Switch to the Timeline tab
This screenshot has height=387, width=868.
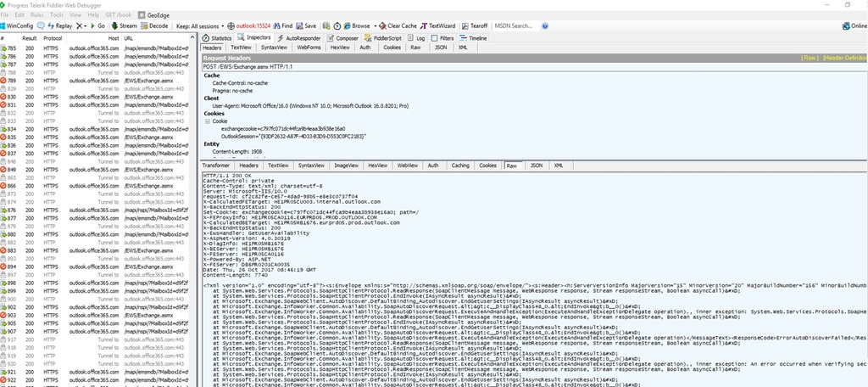(473, 38)
